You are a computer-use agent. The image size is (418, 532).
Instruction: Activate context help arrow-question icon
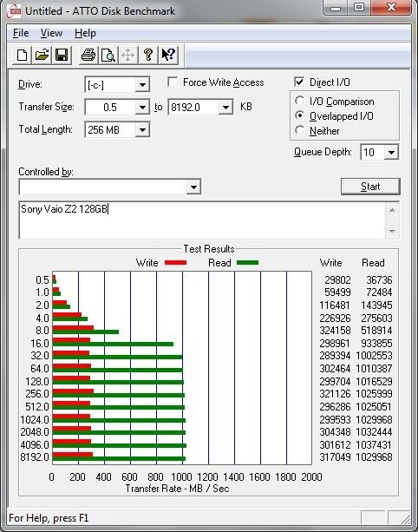pos(168,55)
